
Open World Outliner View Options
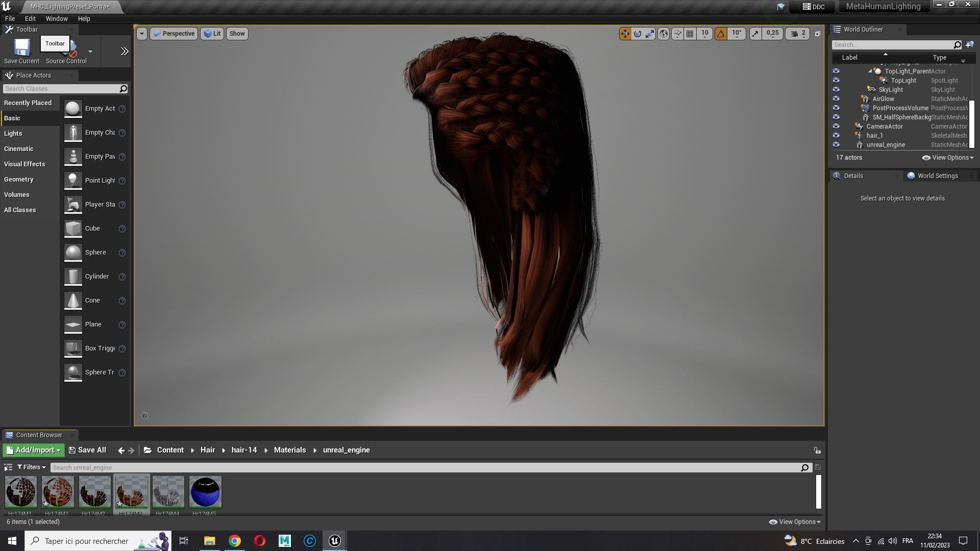[948, 158]
